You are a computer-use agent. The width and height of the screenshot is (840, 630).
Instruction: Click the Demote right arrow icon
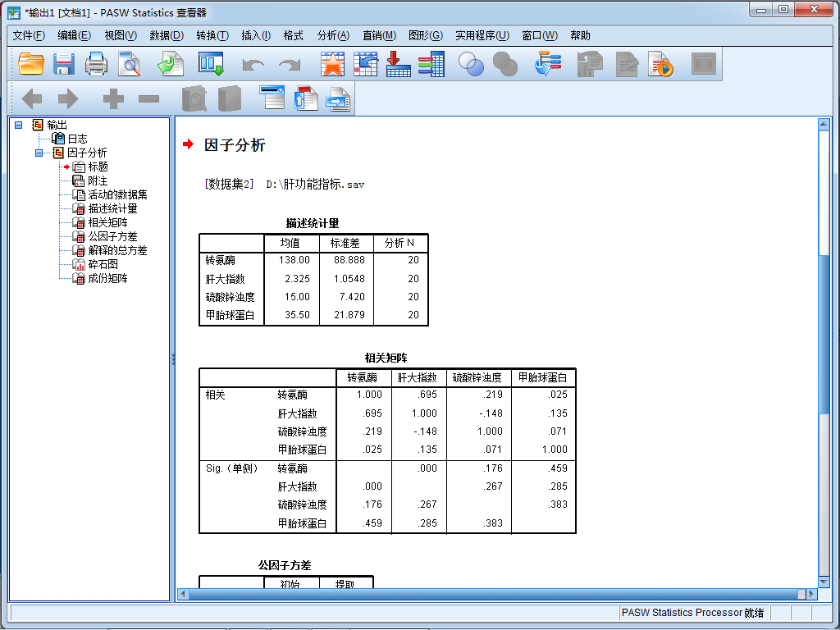pyautogui.click(x=68, y=98)
